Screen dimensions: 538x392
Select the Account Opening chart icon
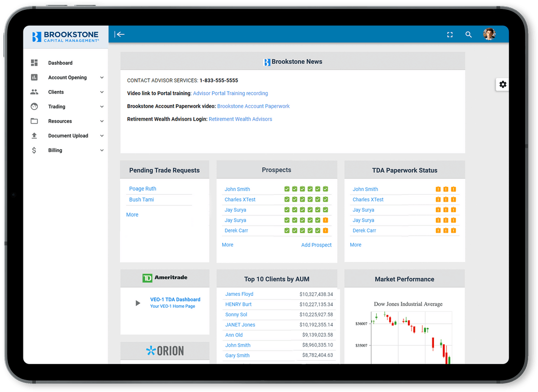35,77
